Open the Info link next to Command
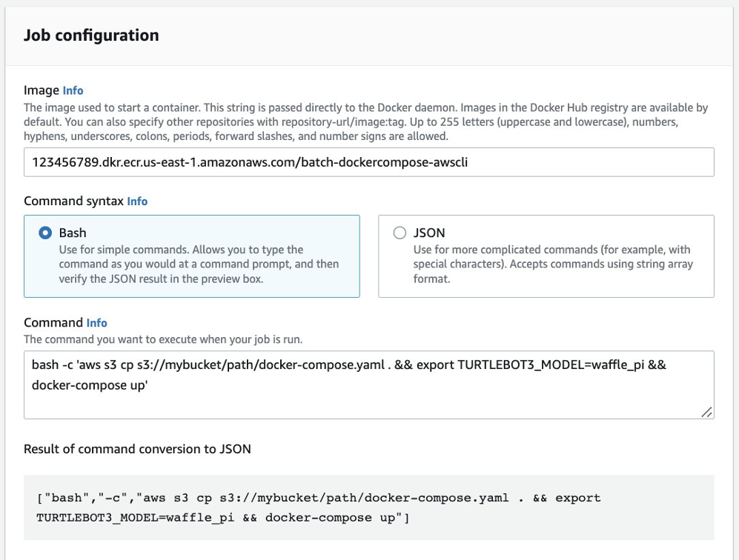739x560 pixels. 96,323
